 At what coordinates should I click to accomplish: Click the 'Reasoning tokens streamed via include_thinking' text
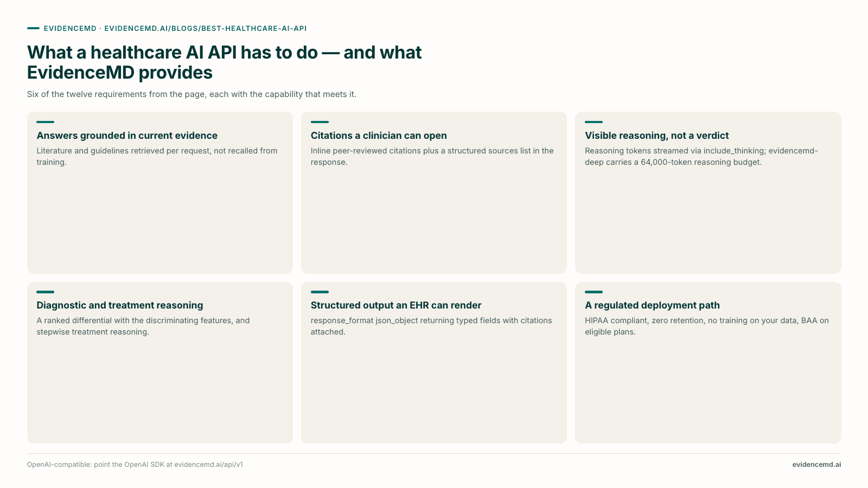click(701, 156)
